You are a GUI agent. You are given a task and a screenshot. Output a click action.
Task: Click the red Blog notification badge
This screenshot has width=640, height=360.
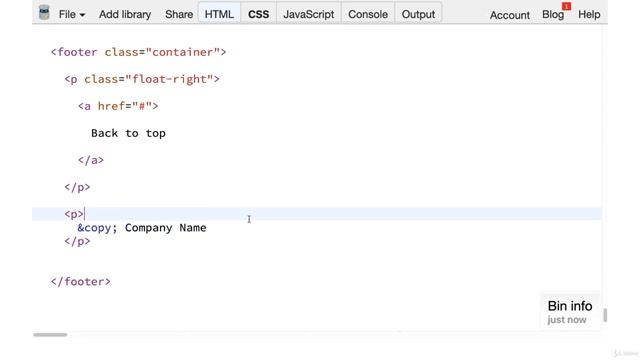tap(566, 6)
